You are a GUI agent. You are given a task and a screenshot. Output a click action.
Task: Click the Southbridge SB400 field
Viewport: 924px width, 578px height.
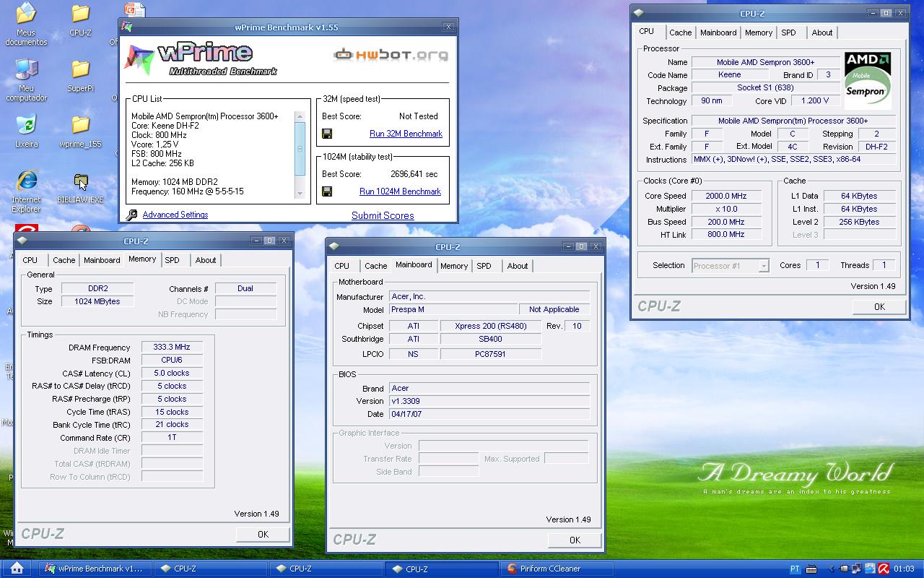[490, 339]
